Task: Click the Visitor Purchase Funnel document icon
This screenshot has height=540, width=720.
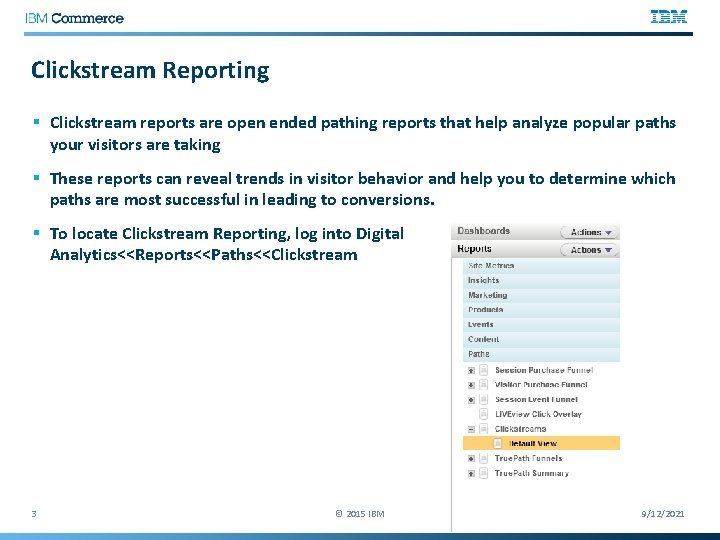Action: pos(484,384)
